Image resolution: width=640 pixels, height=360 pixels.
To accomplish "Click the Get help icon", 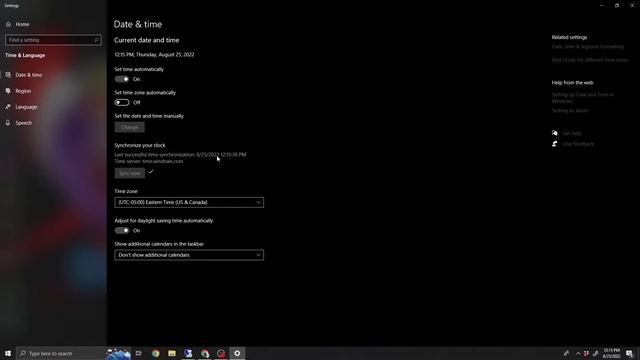I will coord(555,133).
